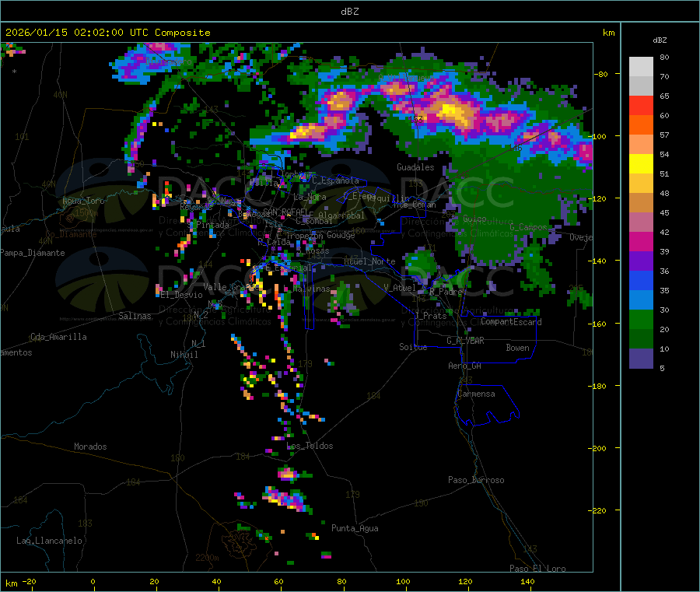
Task: Click the Nihuil location label
Action: pos(184,355)
